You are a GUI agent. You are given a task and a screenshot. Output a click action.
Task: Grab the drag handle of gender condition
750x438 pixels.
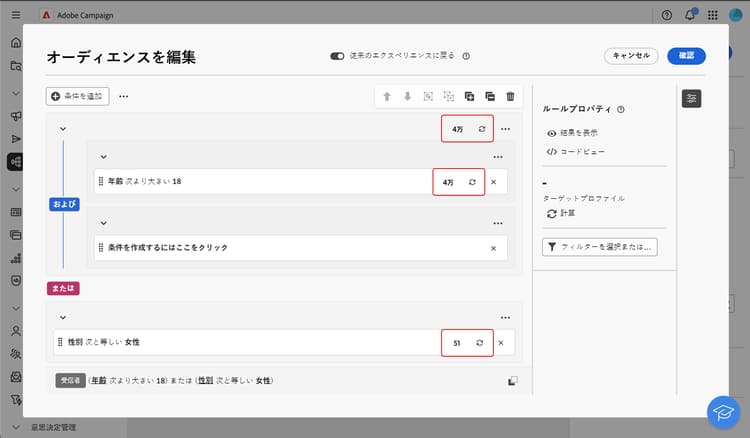pyautogui.click(x=60, y=342)
